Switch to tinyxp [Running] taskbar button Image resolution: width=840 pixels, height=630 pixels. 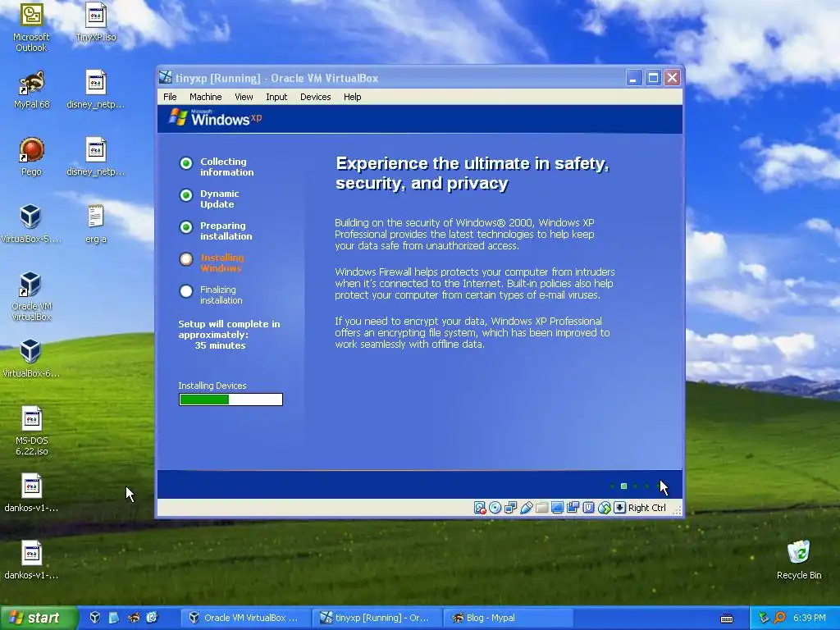click(377, 619)
